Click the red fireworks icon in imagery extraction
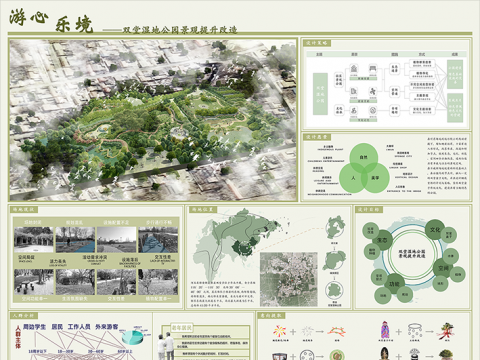480x360 pixels. [280, 331]
